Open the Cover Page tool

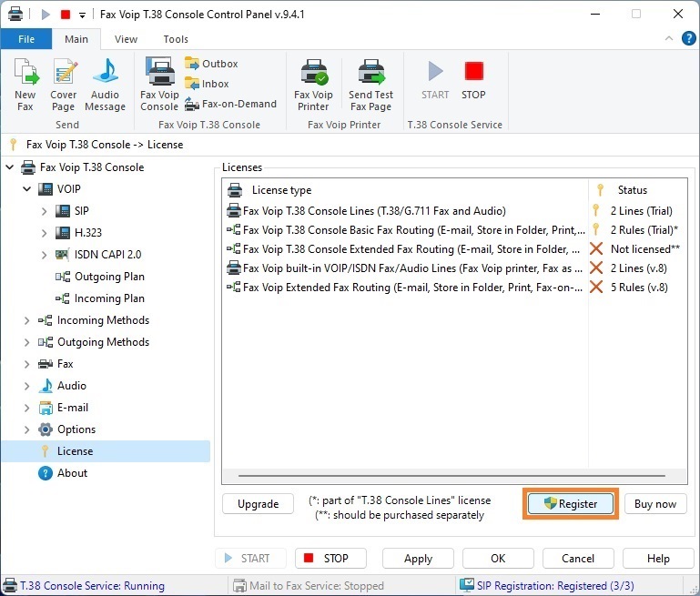(64, 85)
